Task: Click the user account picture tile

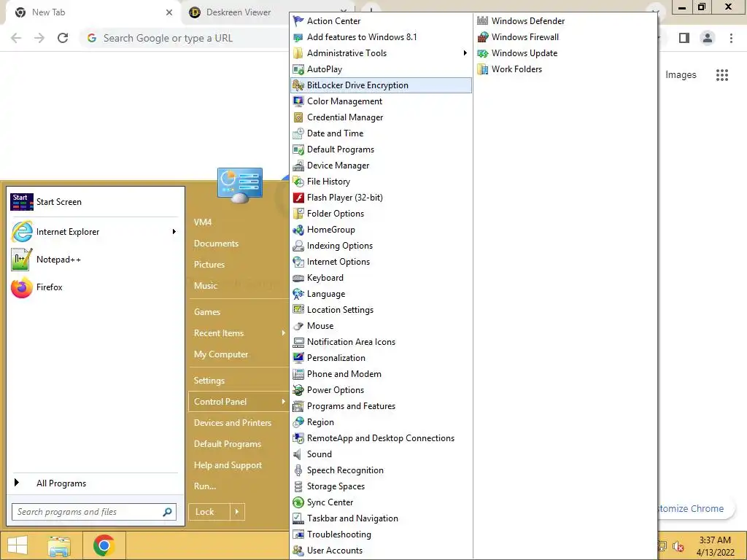Action: [240, 186]
